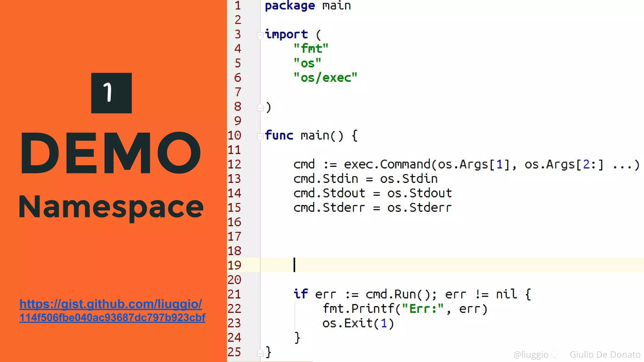Viewport: 644px width, 362px height.
Task: Click the "import" keyword on line 3
Action: (286, 34)
